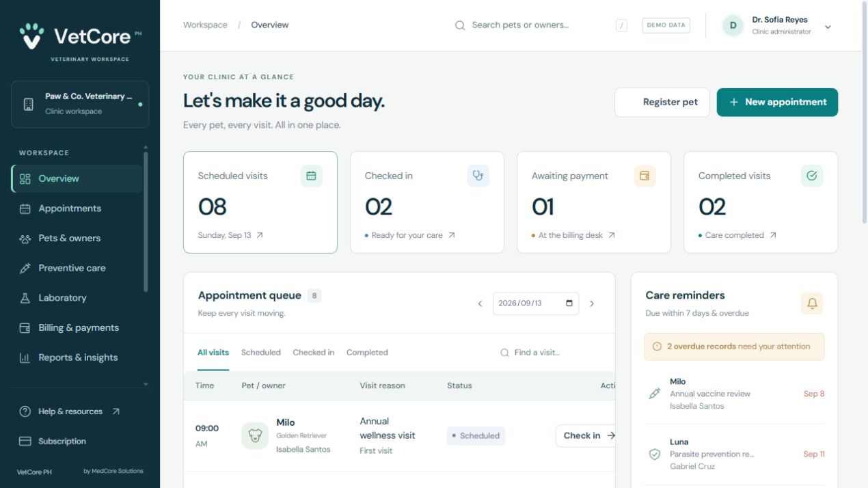Click the DEMO DATA badge

click(666, 25)
